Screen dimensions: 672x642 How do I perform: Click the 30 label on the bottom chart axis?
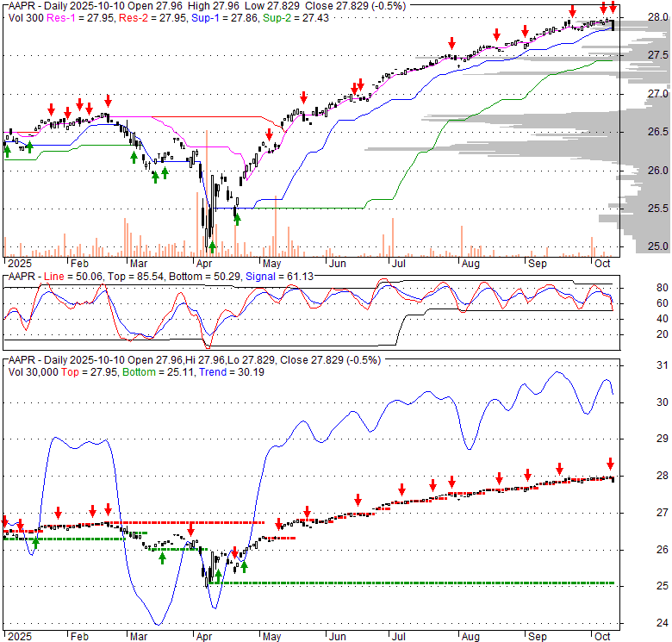[663, 402]
